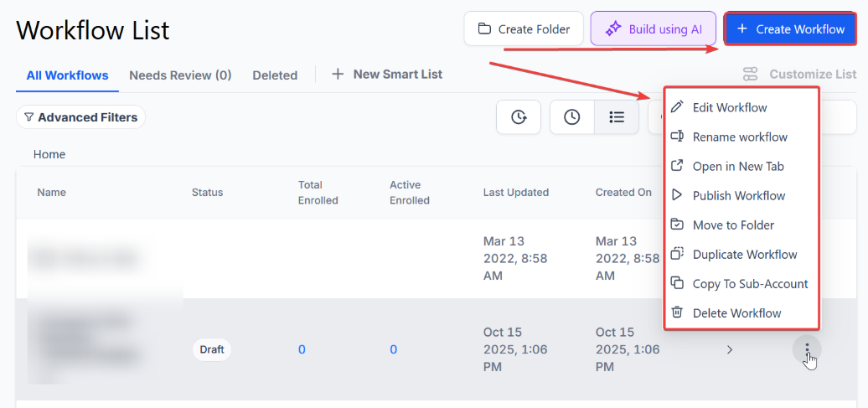The width and height of the screenshot is (868, 408).
Task: Add a New Smart List
Action: coord(387,75)
